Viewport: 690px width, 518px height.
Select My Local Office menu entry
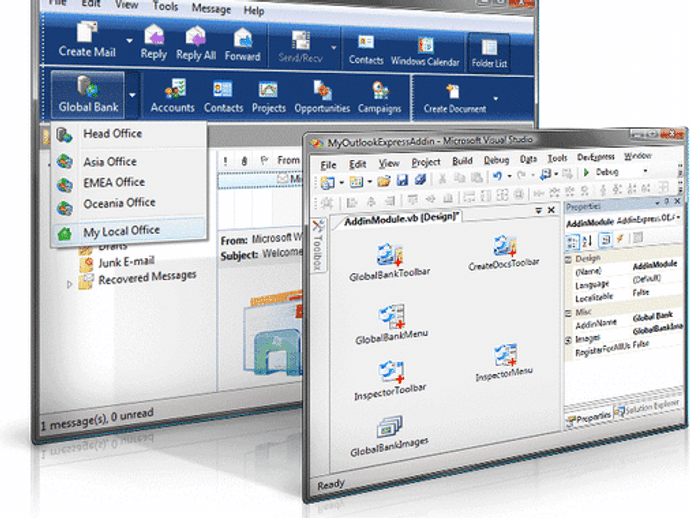pyautogui.click(x=129, y=231)
